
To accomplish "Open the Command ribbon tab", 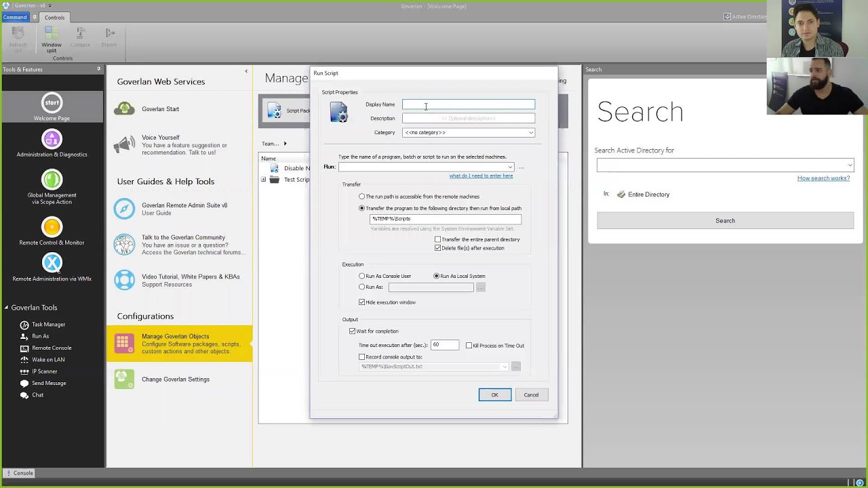I will (14, 17).
